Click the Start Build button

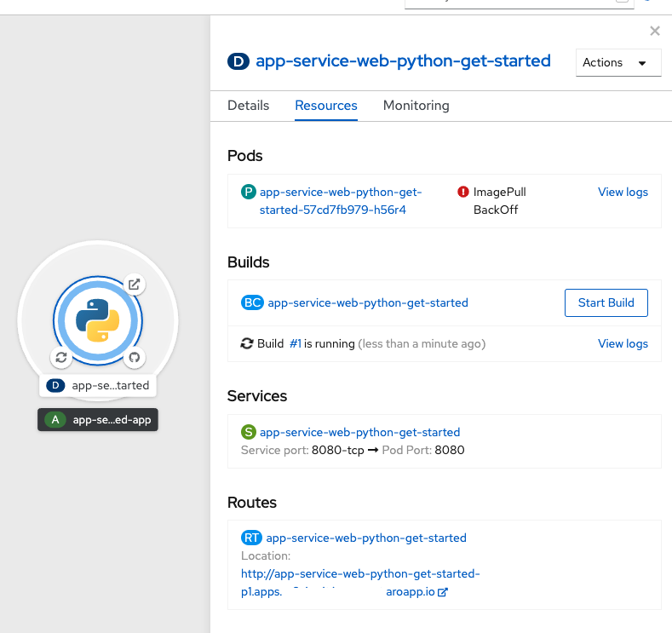(606, 302)
